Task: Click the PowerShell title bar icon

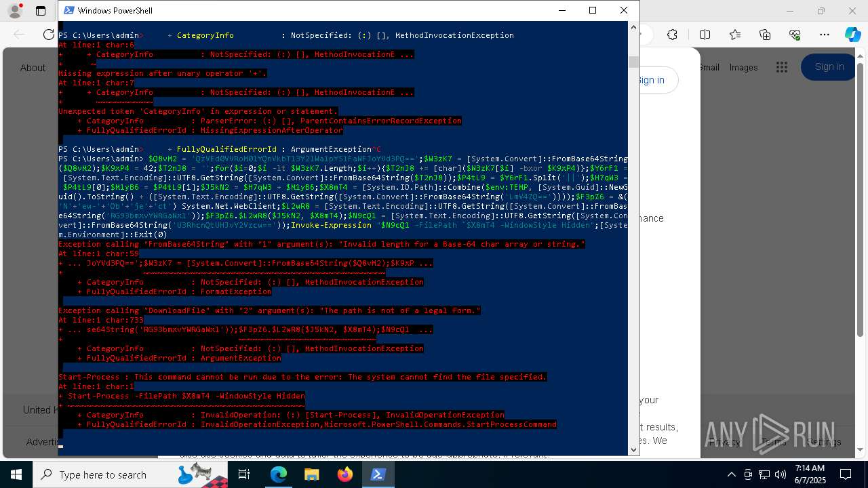Action: click(x=68, y=10)
